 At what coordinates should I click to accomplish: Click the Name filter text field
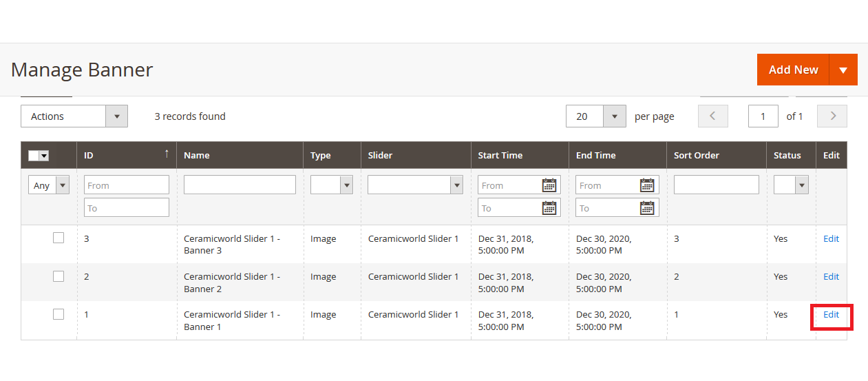click(240, 185)
